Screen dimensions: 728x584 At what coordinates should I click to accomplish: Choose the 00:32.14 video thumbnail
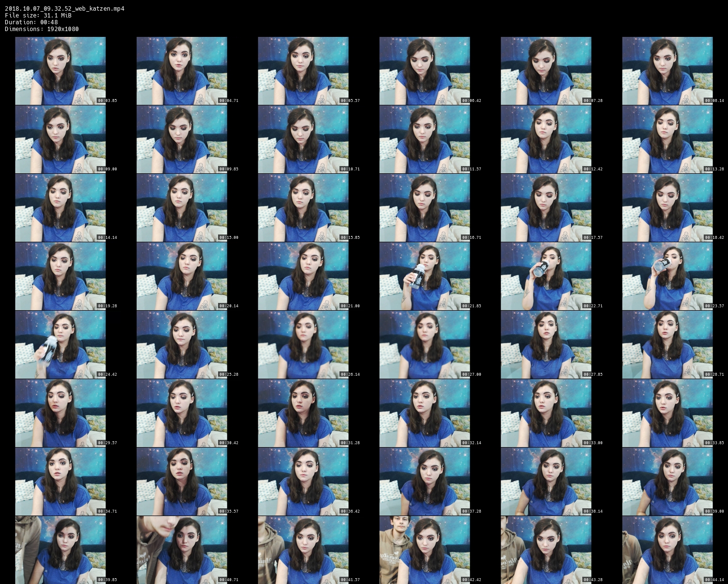(424, 413)
